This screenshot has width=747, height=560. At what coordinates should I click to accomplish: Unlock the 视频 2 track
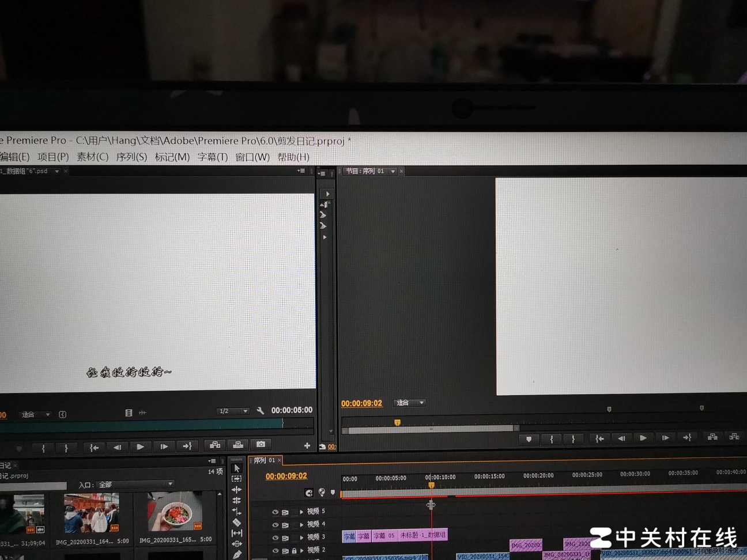pos(294,551)
